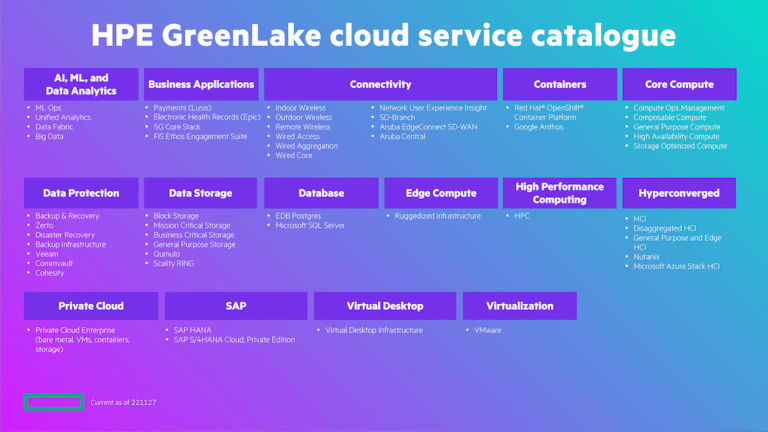This screenshot has height=432, width=768.
Task: Click 'Red Hat OpenShift Container Platform' item
Action: click(x=549, y=113)
